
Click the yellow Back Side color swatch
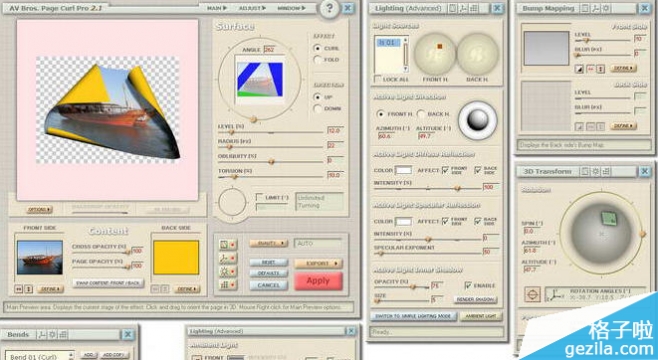176,258
